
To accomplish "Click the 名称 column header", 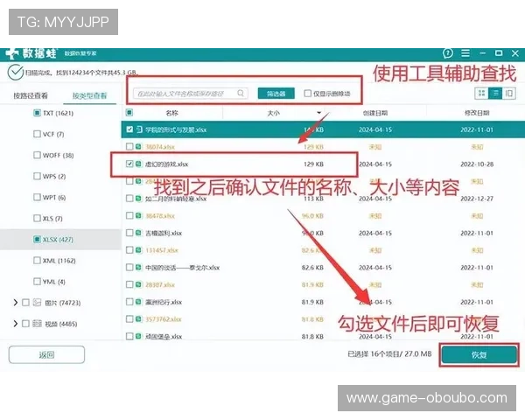I will click(171, 113).
